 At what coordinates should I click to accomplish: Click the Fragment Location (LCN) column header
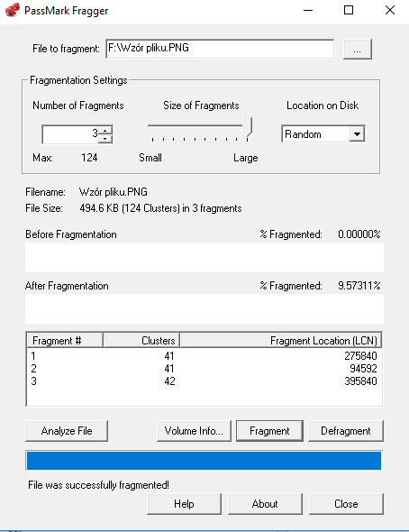[x=281, y=340]
